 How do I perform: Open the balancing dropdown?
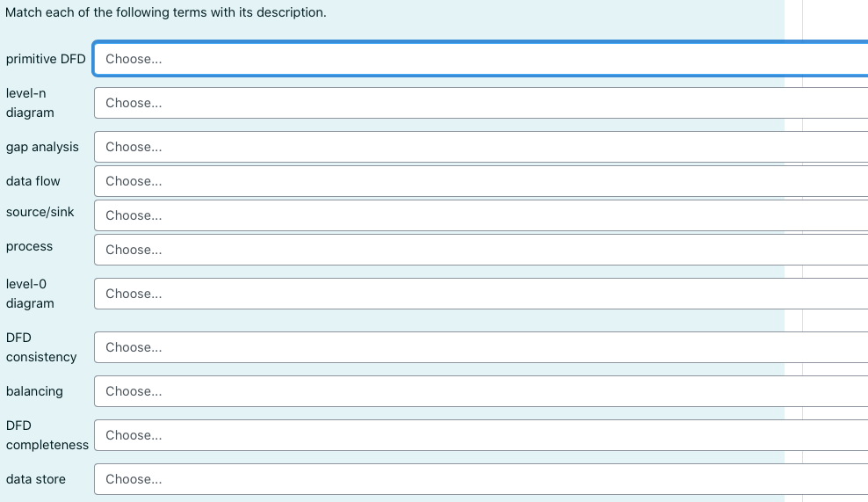(481, 391)
